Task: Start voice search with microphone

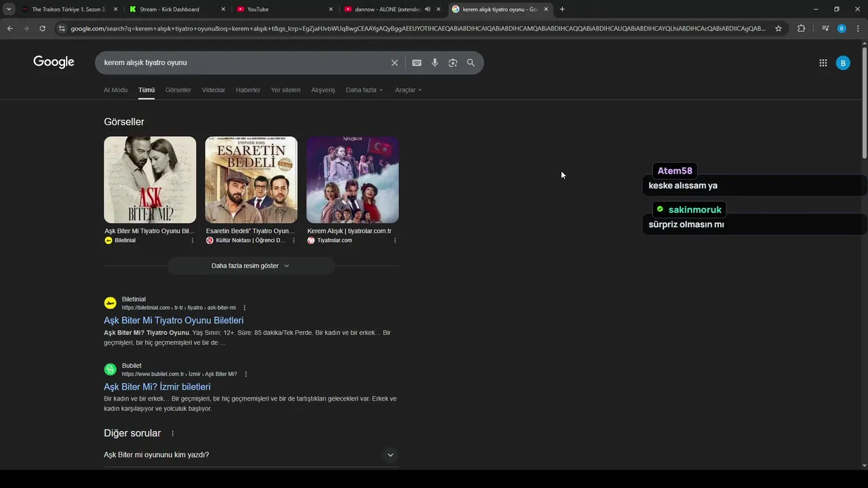Action: [435, 63]
